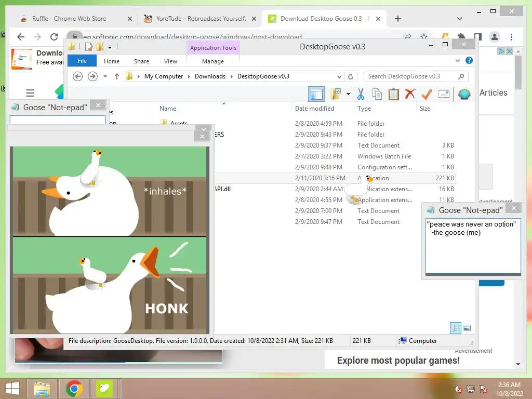
Task: Toggle the navigation pane button in Explorer toolbar
Action: click(316, 94)
